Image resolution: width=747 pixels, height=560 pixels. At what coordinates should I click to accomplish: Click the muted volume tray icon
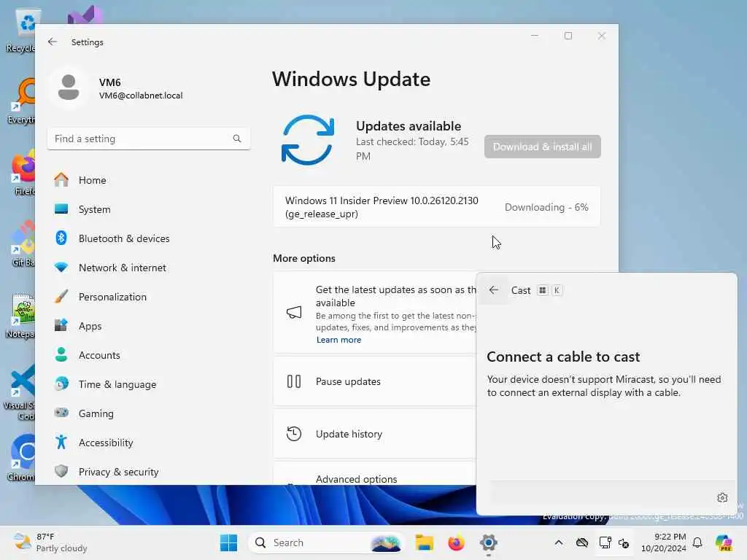pyautogui.click(x=624, y=542)
